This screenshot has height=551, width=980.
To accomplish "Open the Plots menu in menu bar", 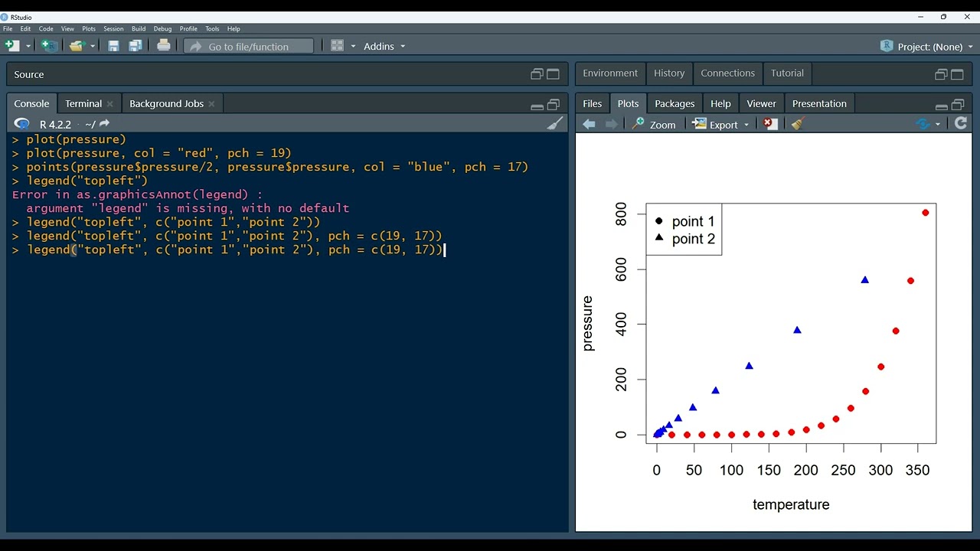I will click(x=89, y=29).
